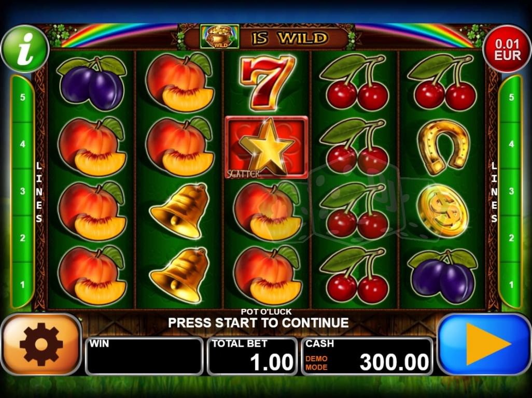Click the plum symbol on first reel
This screenshot has width=532, height=398.
92,83
